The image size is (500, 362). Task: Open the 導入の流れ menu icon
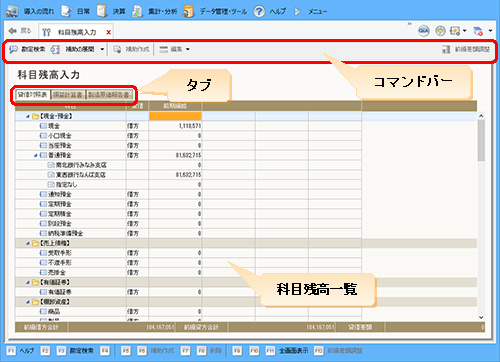[12, 11]
